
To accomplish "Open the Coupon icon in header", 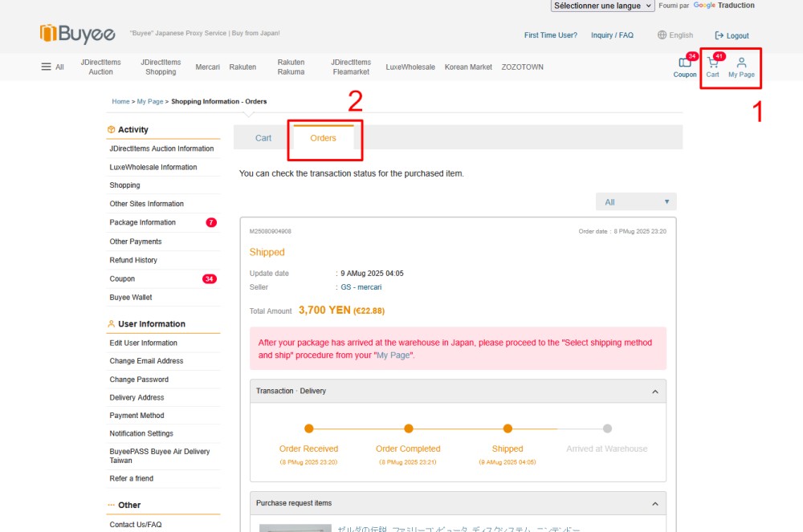I will tap(685, 67).
